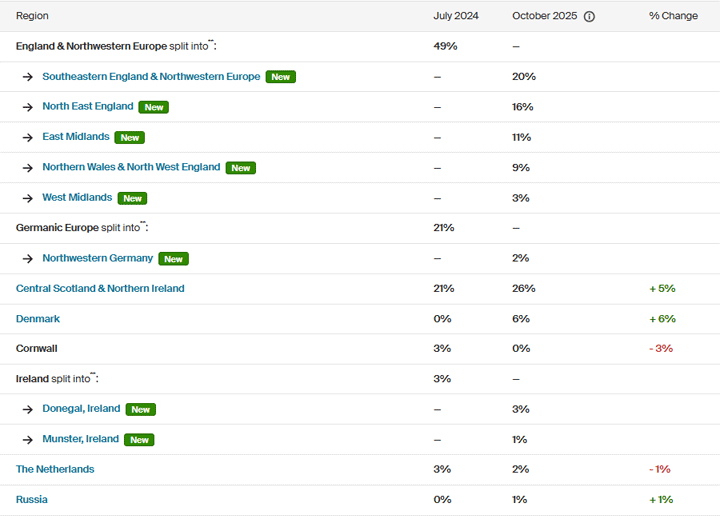720x519 pixels.
Task: Open the West Midlands region link
Action: click(x=77, y=197)
